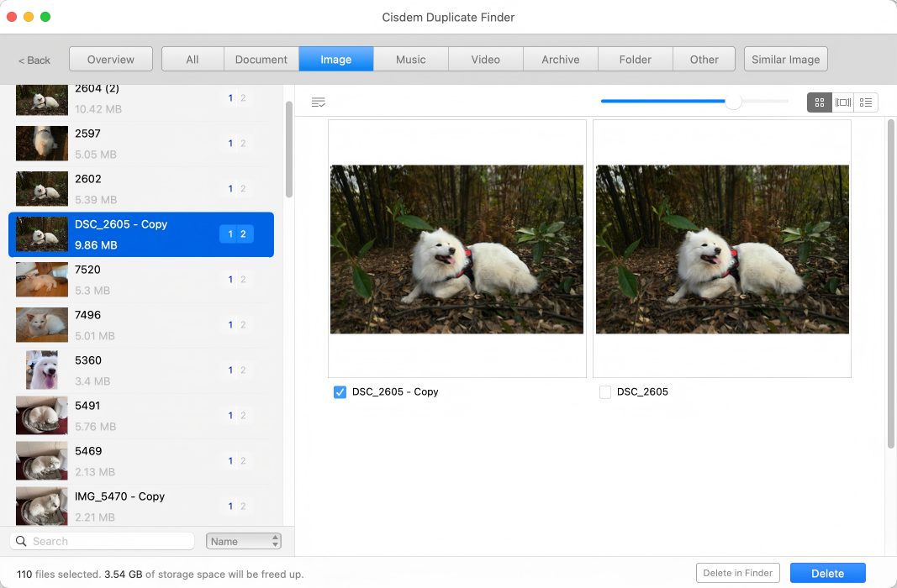This screenshot has width=897, height=588.
Task: Click the Delete in Finder button
Action: click(737, 572)
